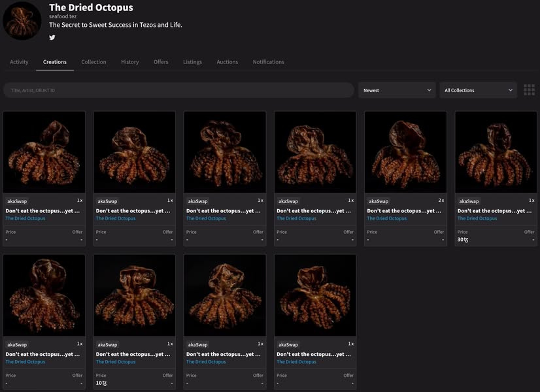The image size is (540, 392).
Task: Select the Notifications tab
Action: click(268, 62)
